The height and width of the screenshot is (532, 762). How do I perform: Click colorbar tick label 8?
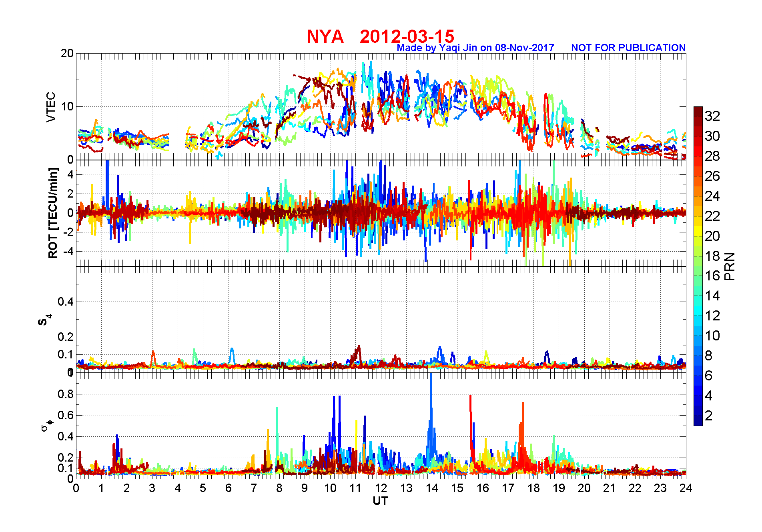(x=709, y=356)
